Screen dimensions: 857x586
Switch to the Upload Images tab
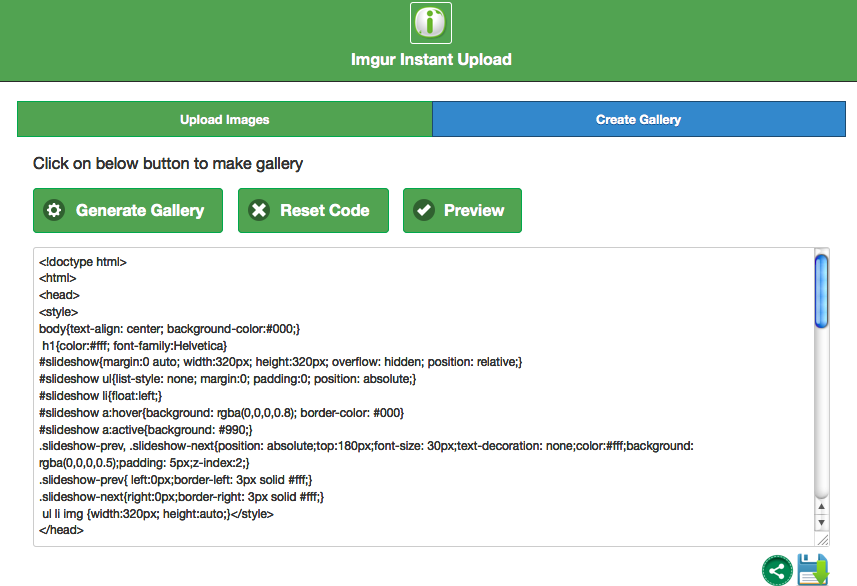tap(225, 119)
